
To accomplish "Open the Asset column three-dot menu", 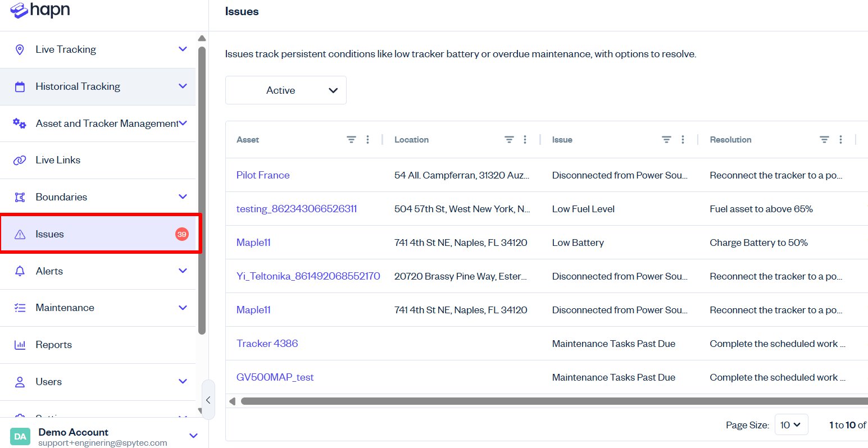I will tap(367, 140).
